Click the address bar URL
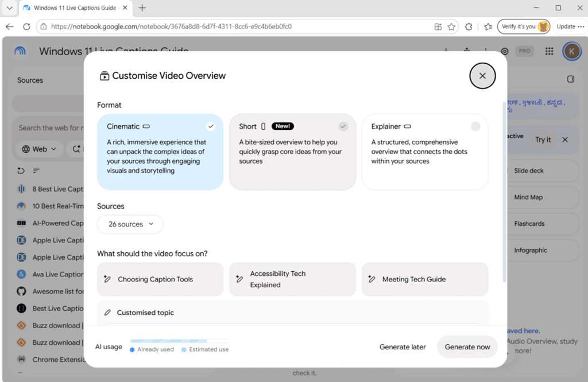Image resolution: width=588 pixels, height=382 pixels. pos(171,26)
